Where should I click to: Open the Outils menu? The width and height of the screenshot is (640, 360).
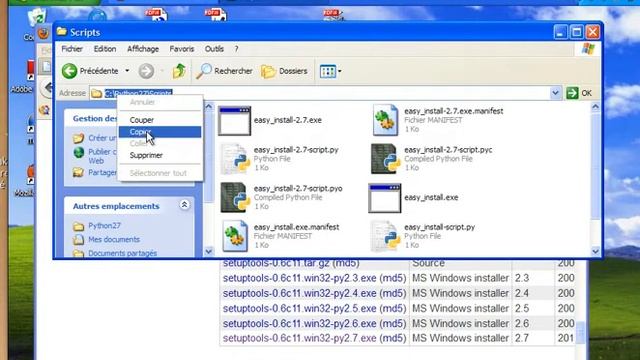click(x=214, y=49)
